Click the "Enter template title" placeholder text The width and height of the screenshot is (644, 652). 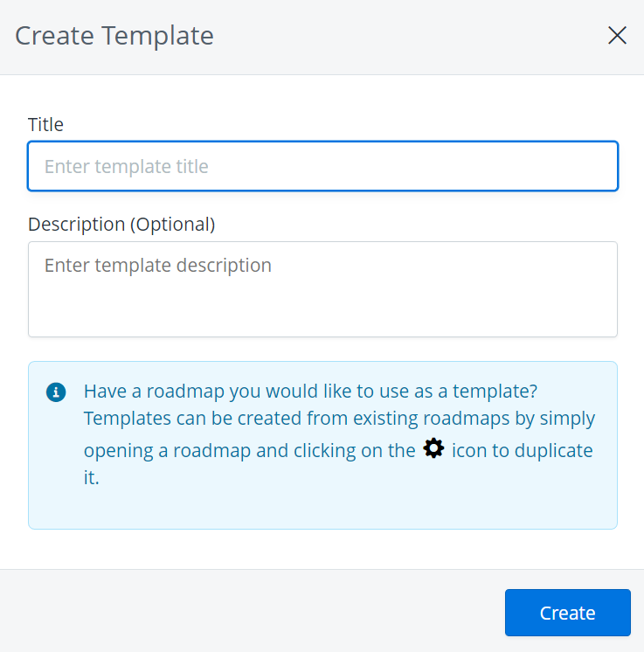point(127,166)
